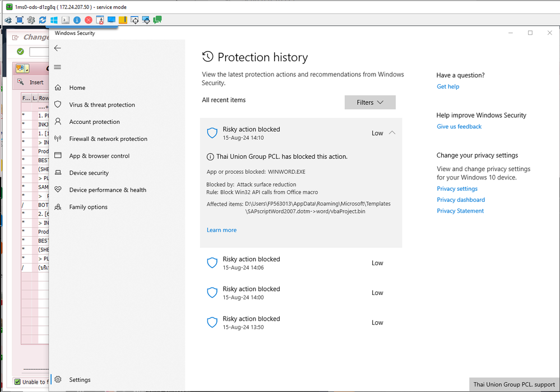Image resolution: width=560 pixels, height=392 pixels.
Task: Click the fullscreen icon in remote toolbar
Action: pos(20,20)
